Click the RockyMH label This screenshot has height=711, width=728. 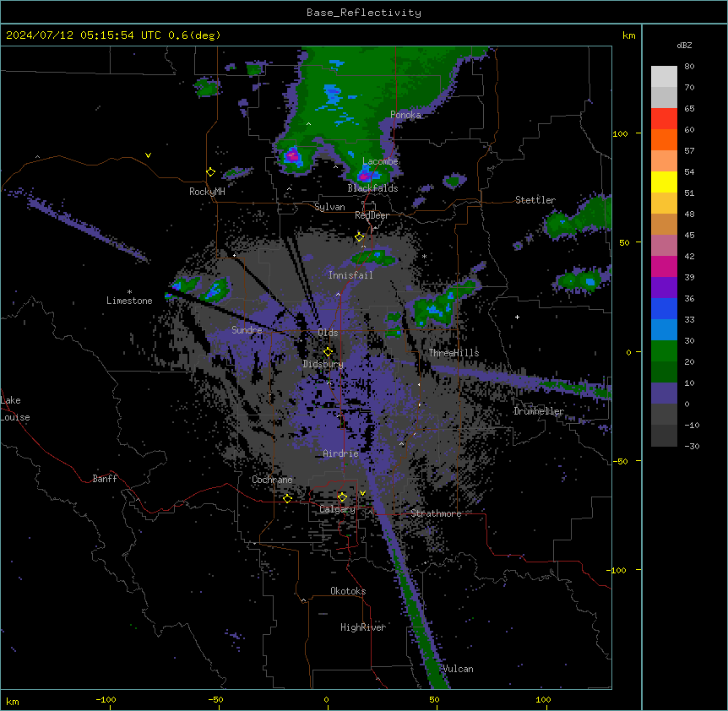tap(207, 192)
